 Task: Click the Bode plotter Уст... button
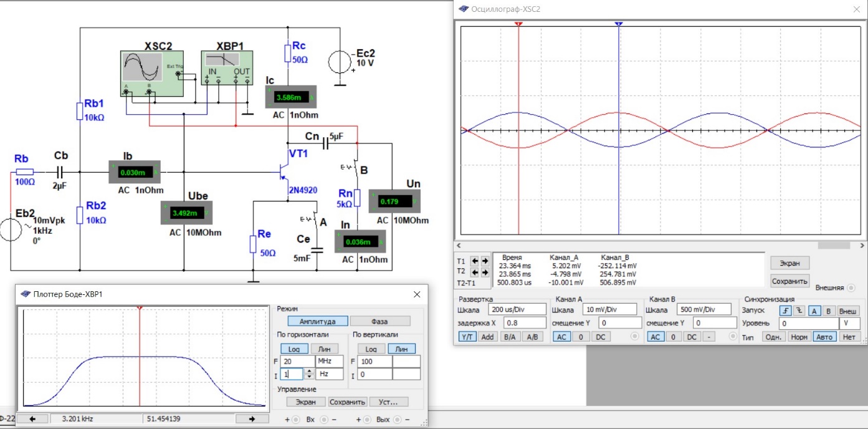[389, 402]
